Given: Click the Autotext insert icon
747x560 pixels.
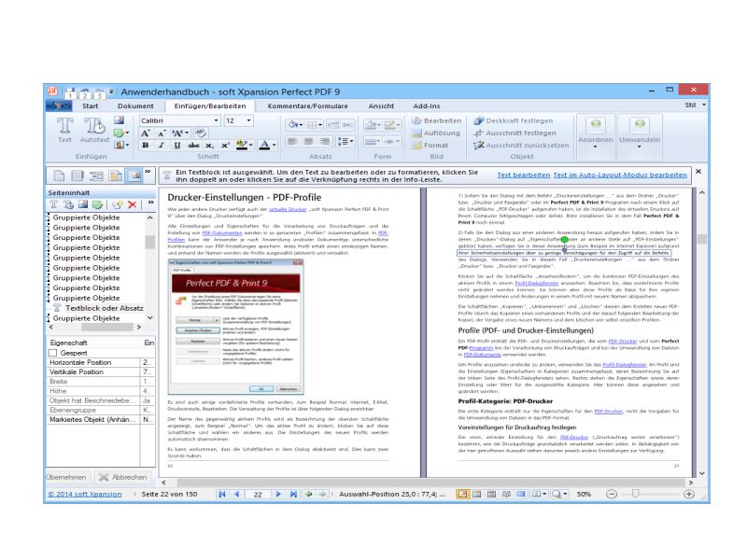Looking at the screenshot, I should (94, 130).
